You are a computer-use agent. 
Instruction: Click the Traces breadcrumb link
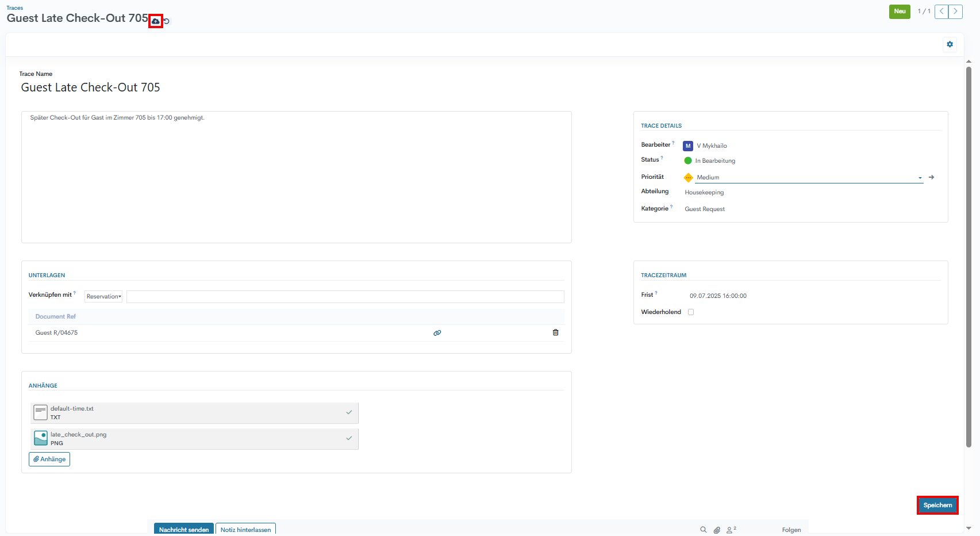[15, 8]
